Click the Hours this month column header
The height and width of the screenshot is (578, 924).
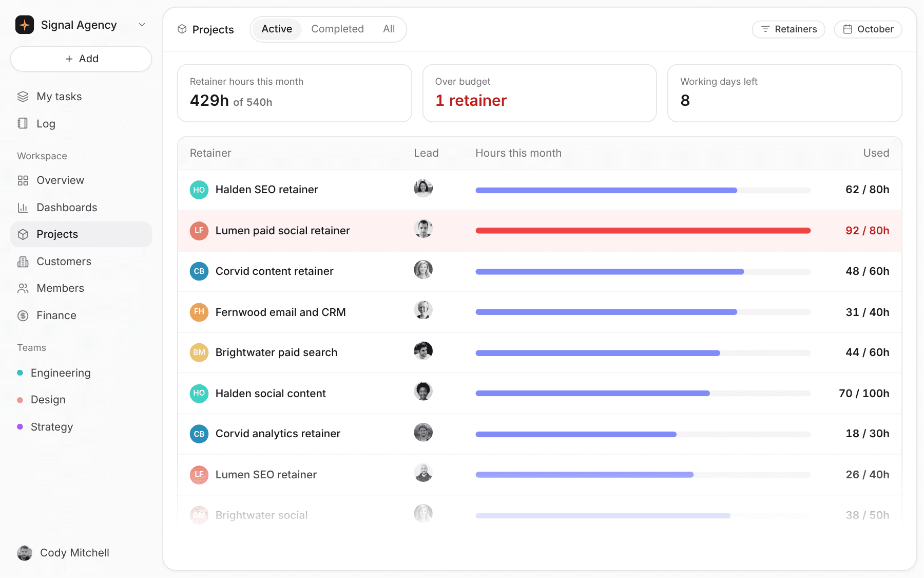coord(518,153)
